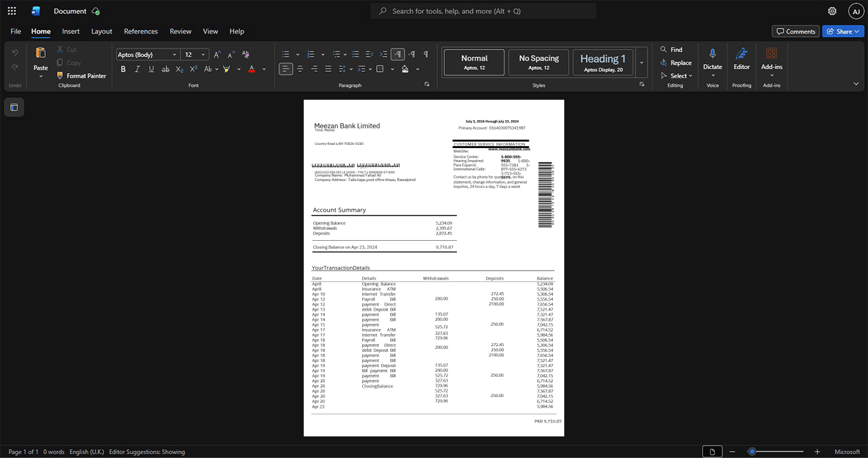Apply subscript formatting
The height and width of the screenshot is (458, 868).
tap(179, 69)
